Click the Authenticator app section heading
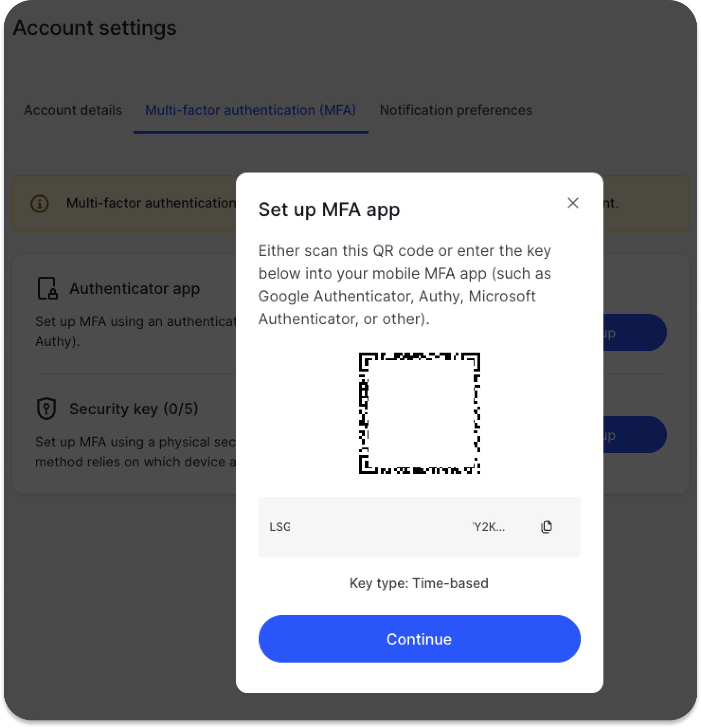 point(135,289)
